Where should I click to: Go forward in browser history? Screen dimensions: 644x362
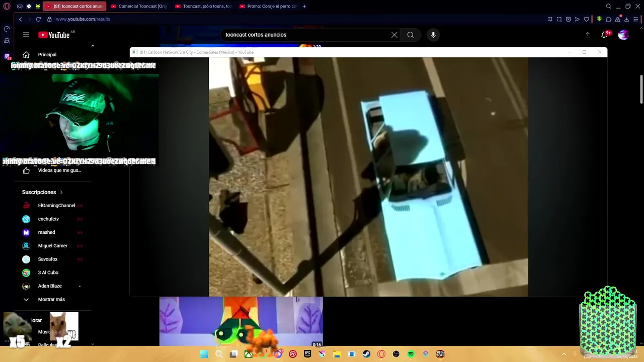(29, 19)
